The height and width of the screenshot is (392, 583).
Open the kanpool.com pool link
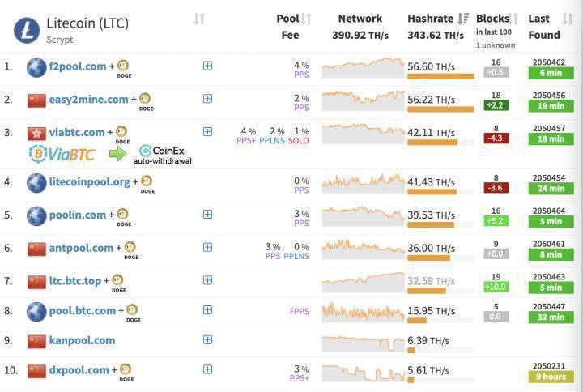(x=82, y=340)
